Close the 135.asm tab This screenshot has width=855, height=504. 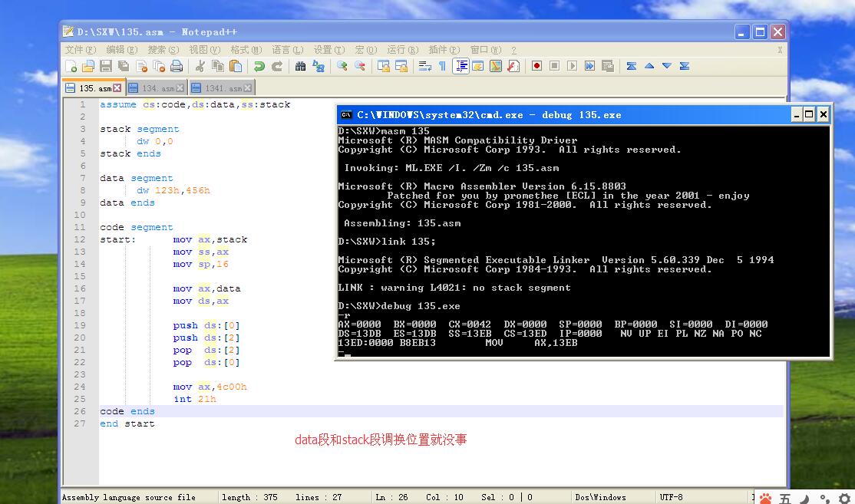117,87
